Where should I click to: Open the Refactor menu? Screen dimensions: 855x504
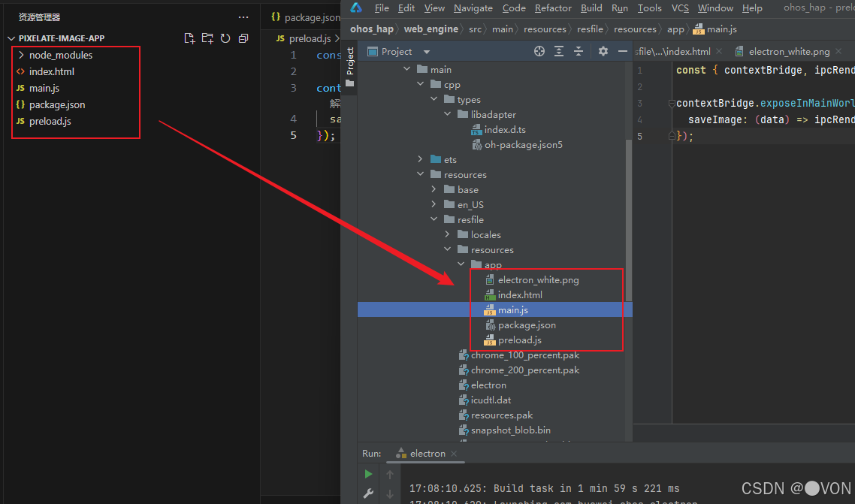(x=553, y=8)
